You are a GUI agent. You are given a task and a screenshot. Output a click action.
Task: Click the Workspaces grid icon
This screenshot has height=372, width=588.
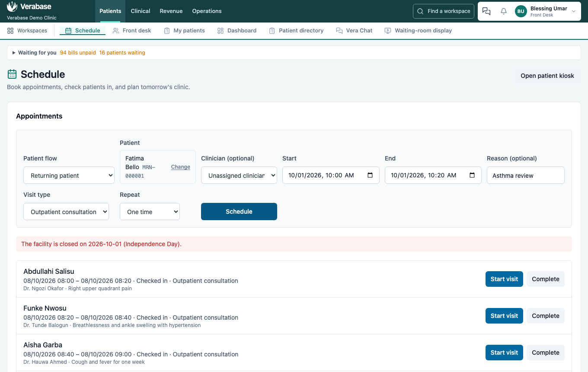pos(10,31)
